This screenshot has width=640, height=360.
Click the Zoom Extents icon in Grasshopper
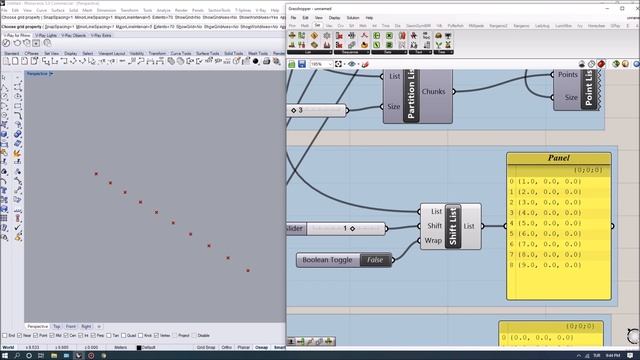(x=338, y=64)
